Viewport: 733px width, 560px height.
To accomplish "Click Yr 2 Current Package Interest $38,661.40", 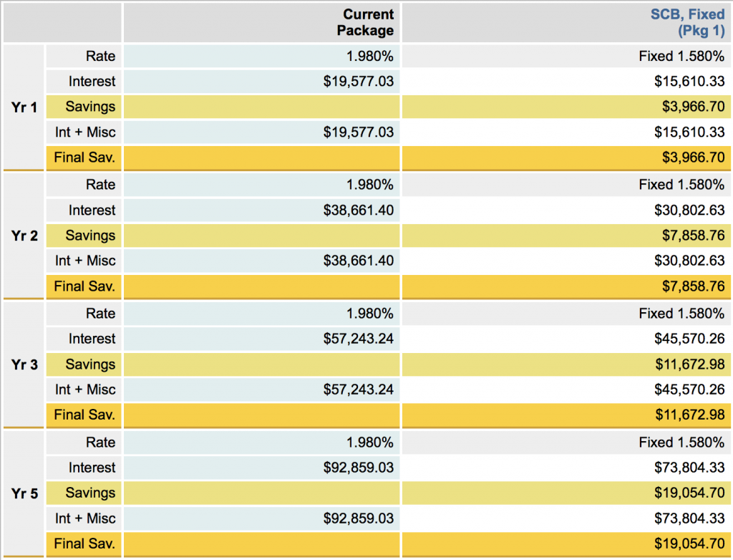I will coord(359,211).
